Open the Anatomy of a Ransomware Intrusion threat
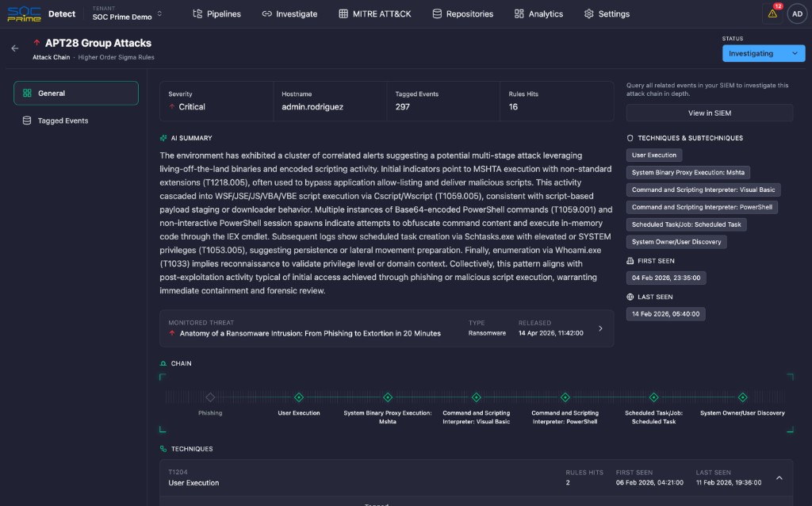Viewport: 812px width, 506px height. coord(310,334)
